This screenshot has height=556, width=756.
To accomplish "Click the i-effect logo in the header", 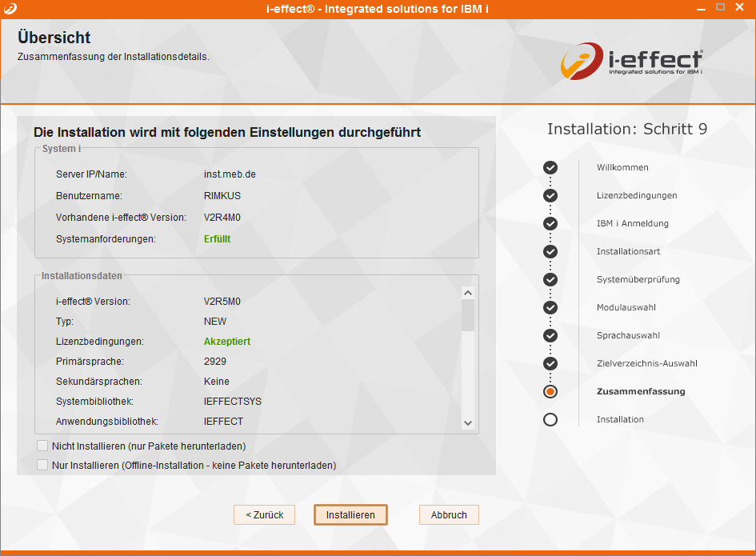I will pos(631,61).
